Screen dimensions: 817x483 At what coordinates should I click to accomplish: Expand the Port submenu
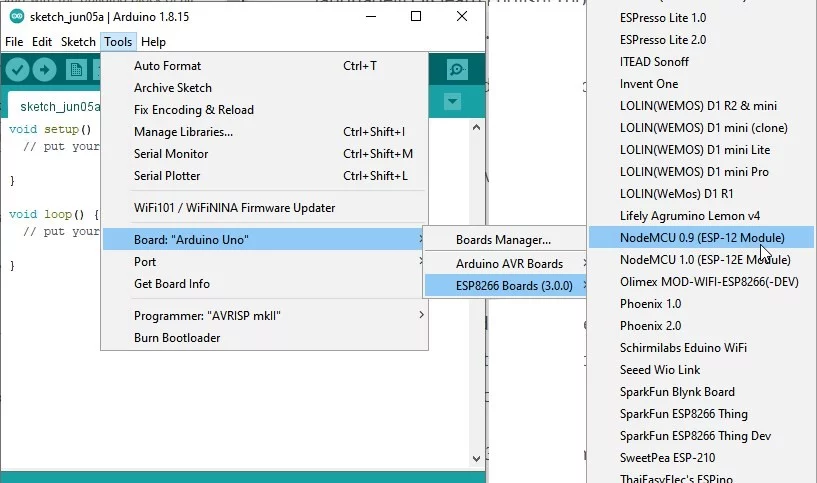point(265,262)
